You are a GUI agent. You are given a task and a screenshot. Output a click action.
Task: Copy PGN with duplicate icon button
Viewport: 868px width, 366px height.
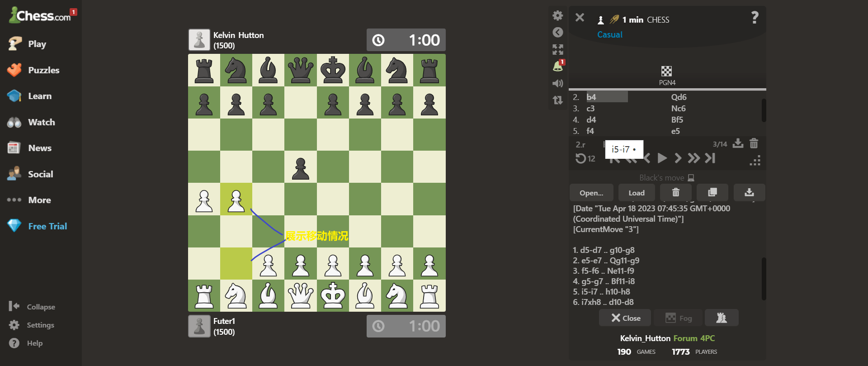tap(712, 193)
